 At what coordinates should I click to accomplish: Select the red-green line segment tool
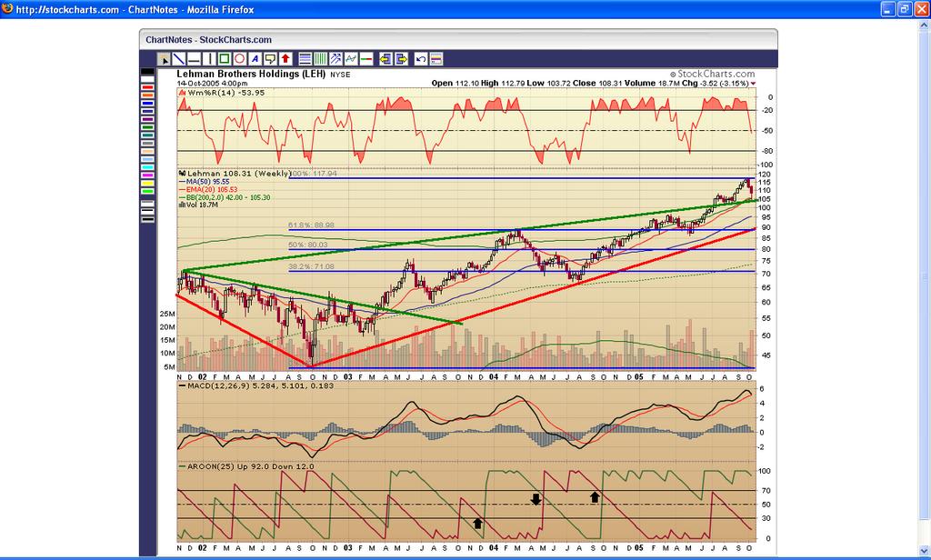pyautogui.click(x=366, y=59)
